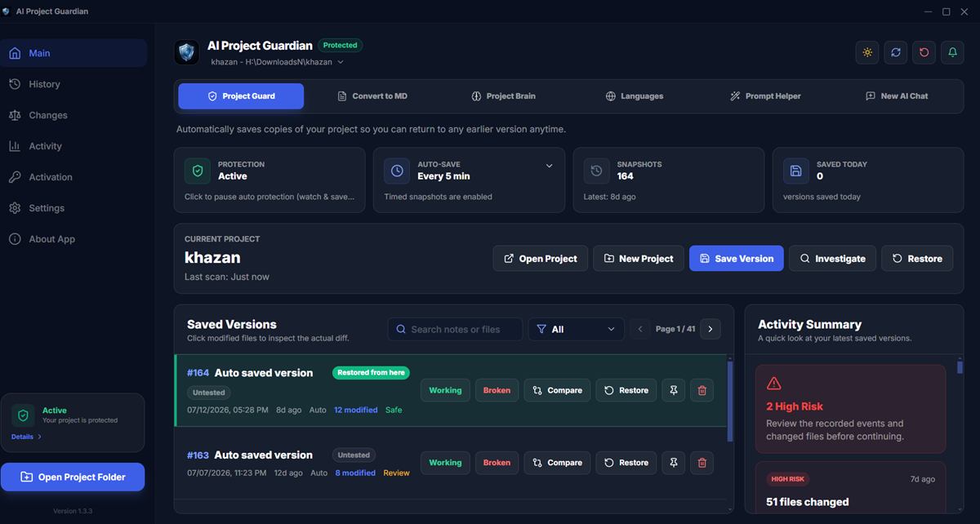Click the AI Project Guardian shield logo
Screen dimensions: 980x524
tap(187, 52)
